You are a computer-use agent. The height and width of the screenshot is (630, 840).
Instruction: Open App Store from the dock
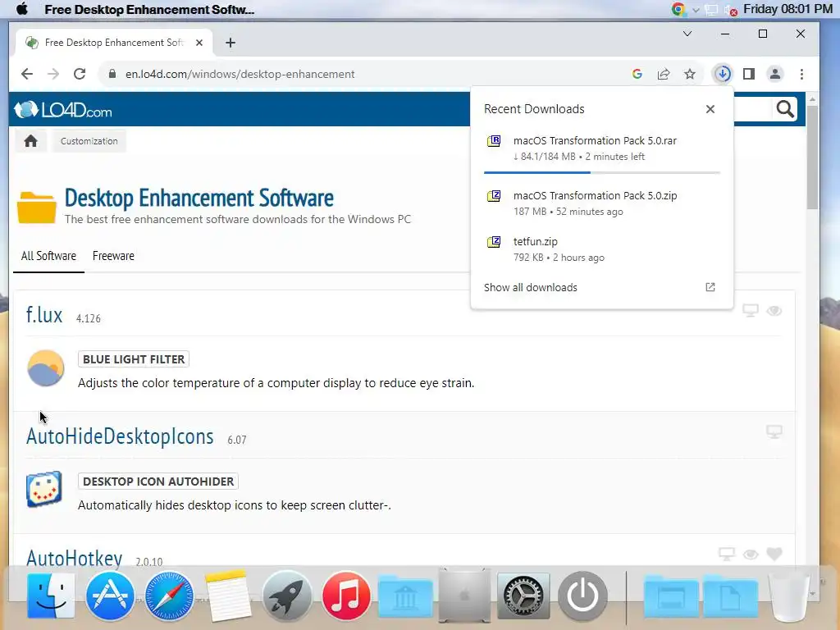click(110, 596)
